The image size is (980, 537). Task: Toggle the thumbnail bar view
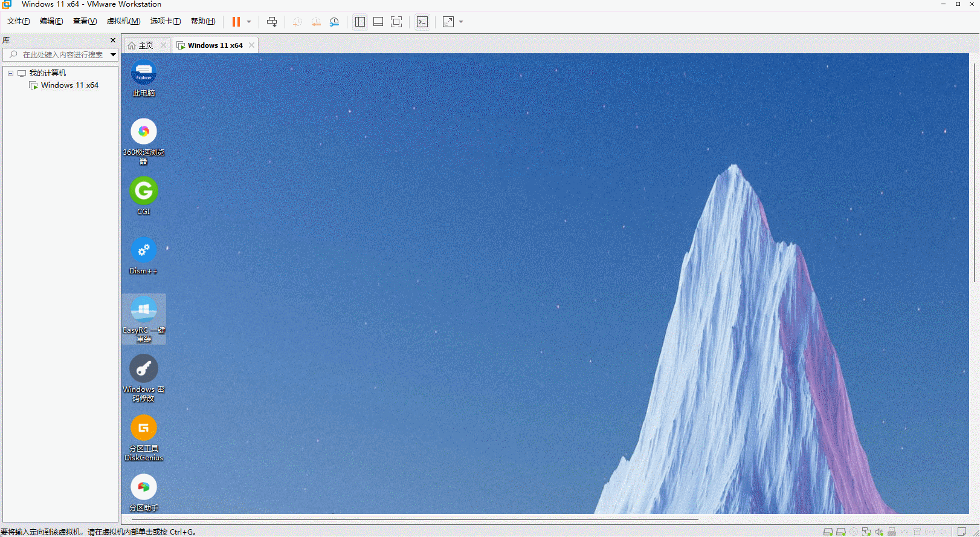click(x=378, y=22)
